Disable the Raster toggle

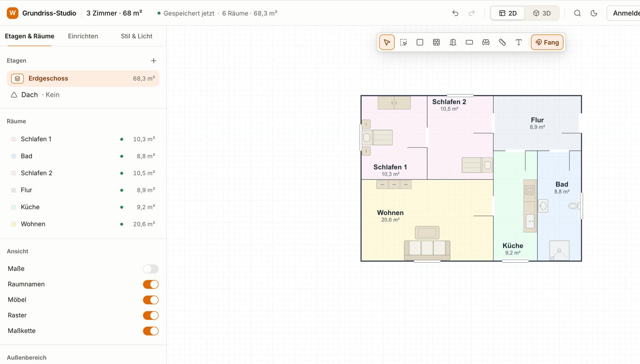click(x=151, y=316)
